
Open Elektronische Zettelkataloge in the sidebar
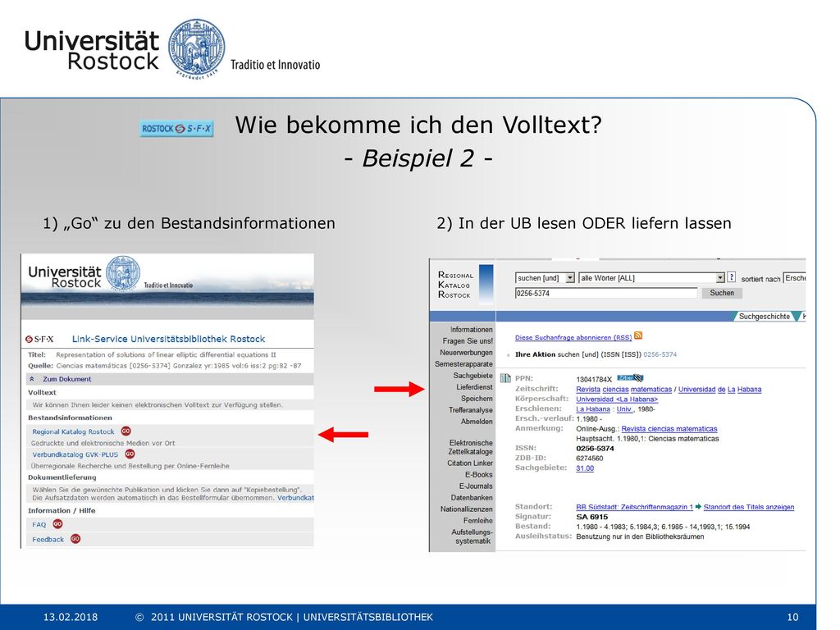471,447
